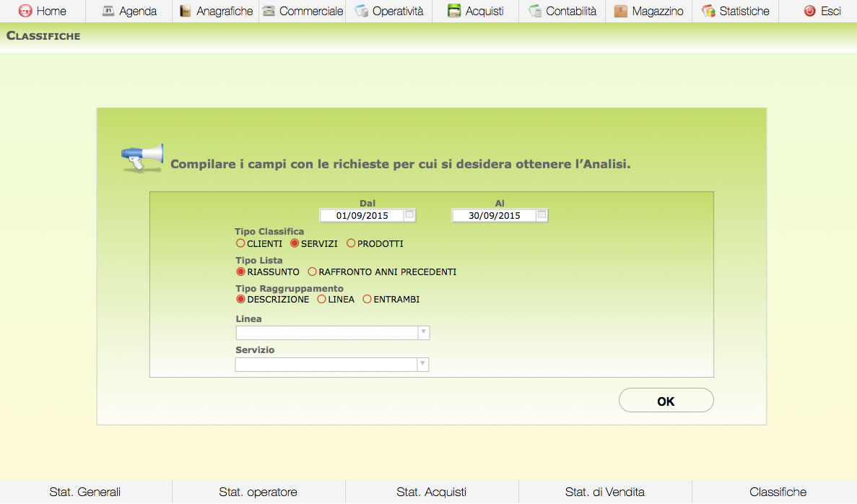Open calendar picker for Dal date
The width and height of the screenshot is (857, 504).
point(409,215)
